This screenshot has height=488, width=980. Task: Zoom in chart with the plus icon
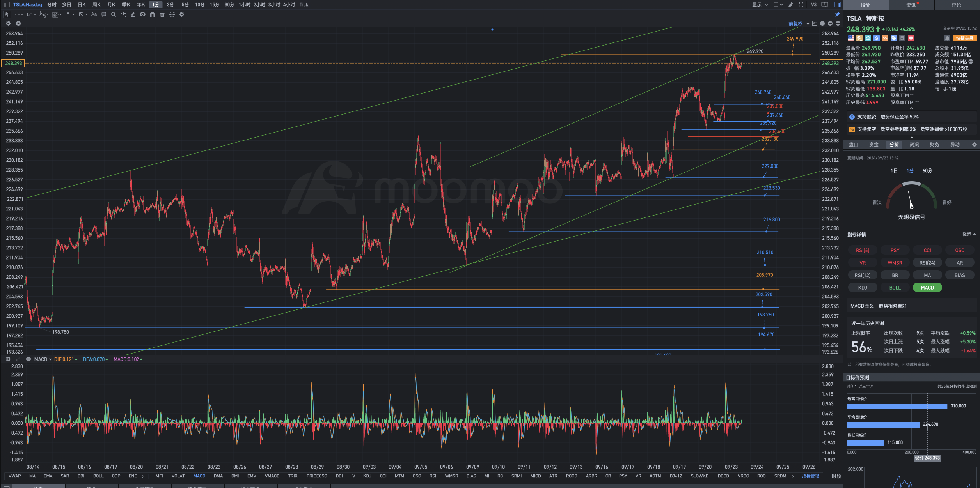coord(838,23)
